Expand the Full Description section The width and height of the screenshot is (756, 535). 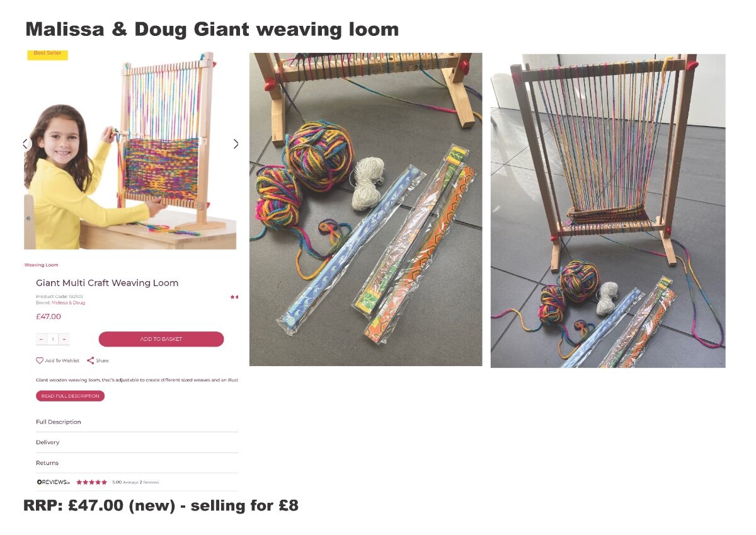click(x=137, y=422)
